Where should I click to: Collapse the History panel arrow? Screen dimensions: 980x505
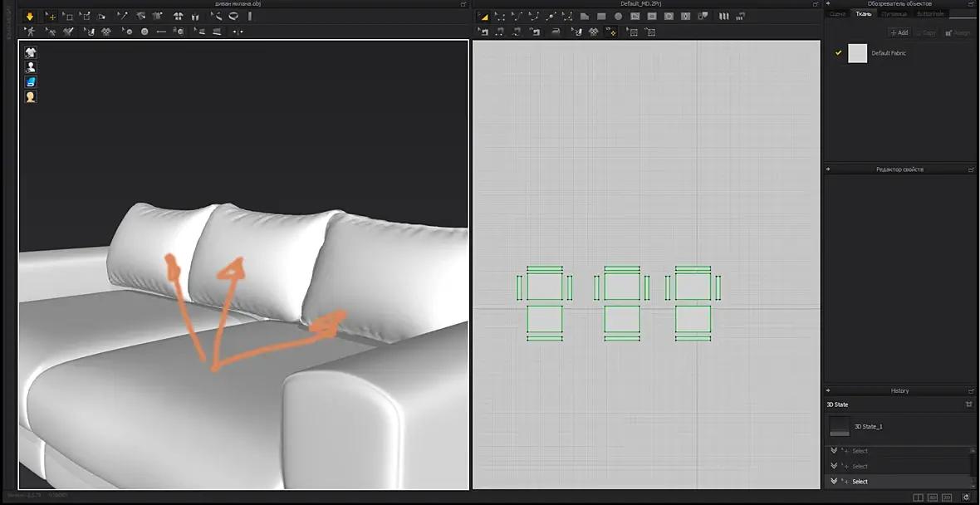[x=828, y=390]
